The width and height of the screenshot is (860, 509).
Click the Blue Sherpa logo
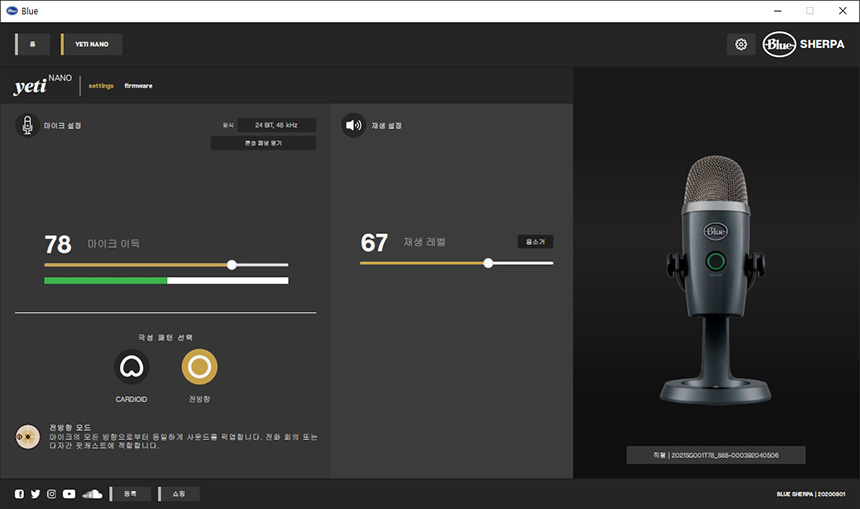(x=804, y=44)
